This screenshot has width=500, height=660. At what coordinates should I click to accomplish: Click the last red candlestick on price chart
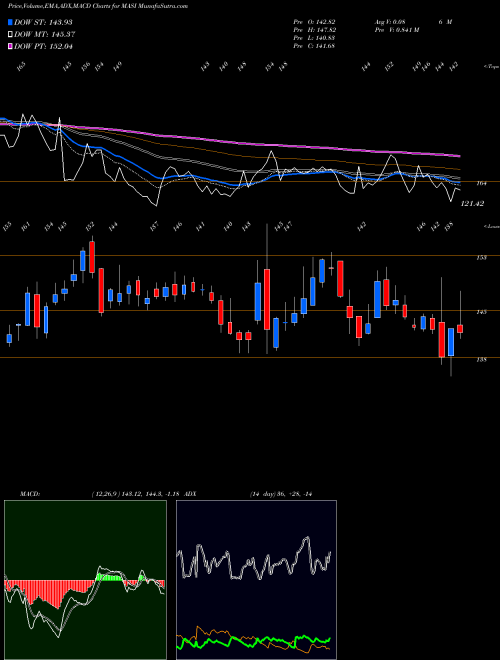460,328
